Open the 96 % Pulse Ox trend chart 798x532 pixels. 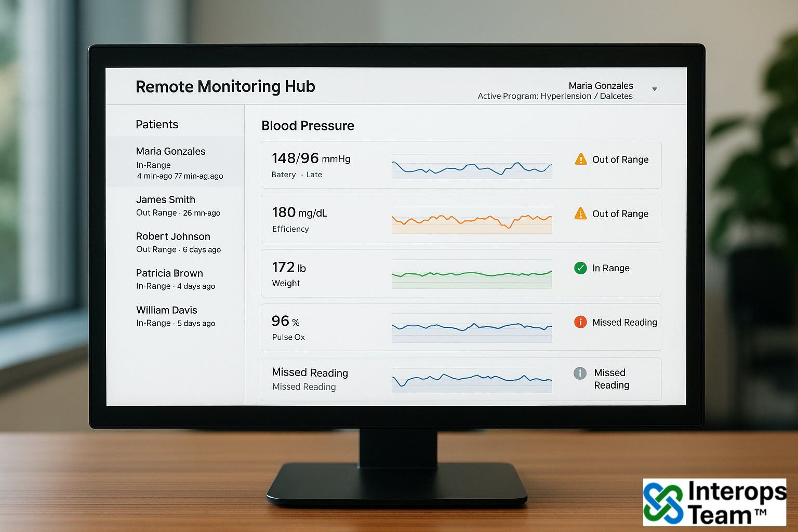coord(472,328)
